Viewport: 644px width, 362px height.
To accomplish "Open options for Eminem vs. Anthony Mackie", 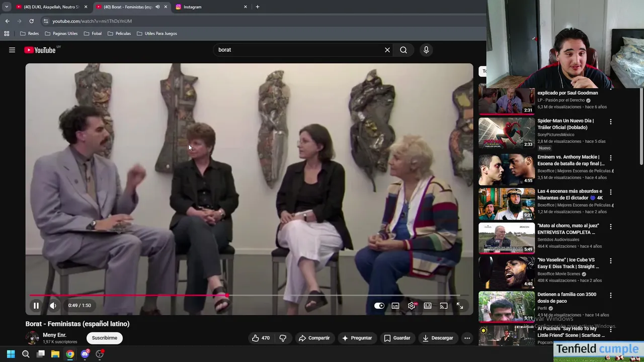I will tap(611, 158).
